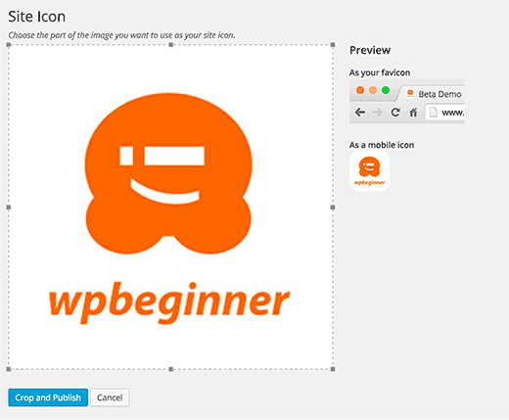The image size is (509, 420).
Task: Click the favicon in the preview tab
Action: [x=410, y=94]
